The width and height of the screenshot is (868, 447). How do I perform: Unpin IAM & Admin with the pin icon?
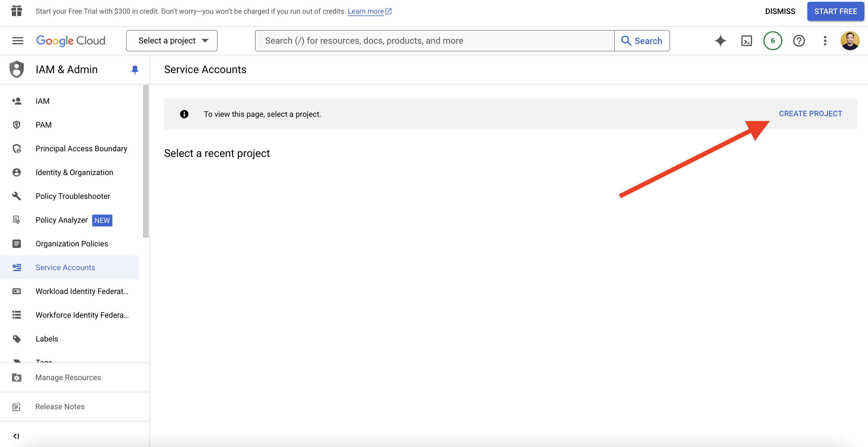click(135, 70)
